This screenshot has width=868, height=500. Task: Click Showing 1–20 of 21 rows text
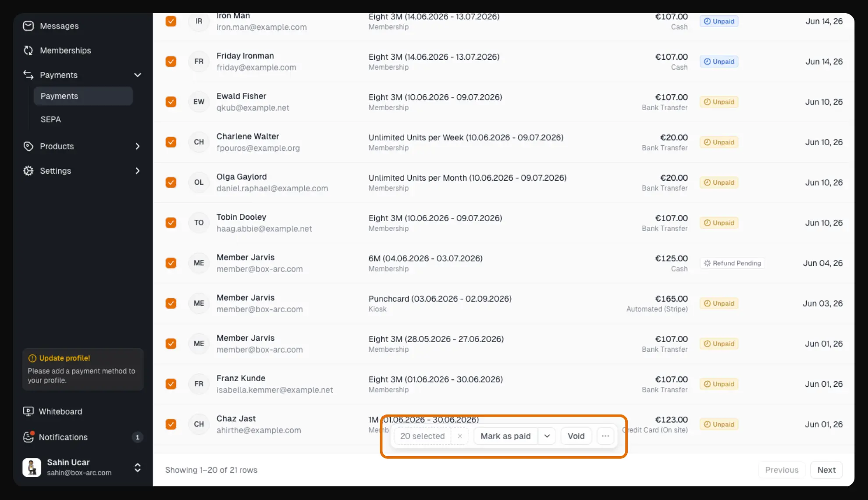click(x=211, y=470)
